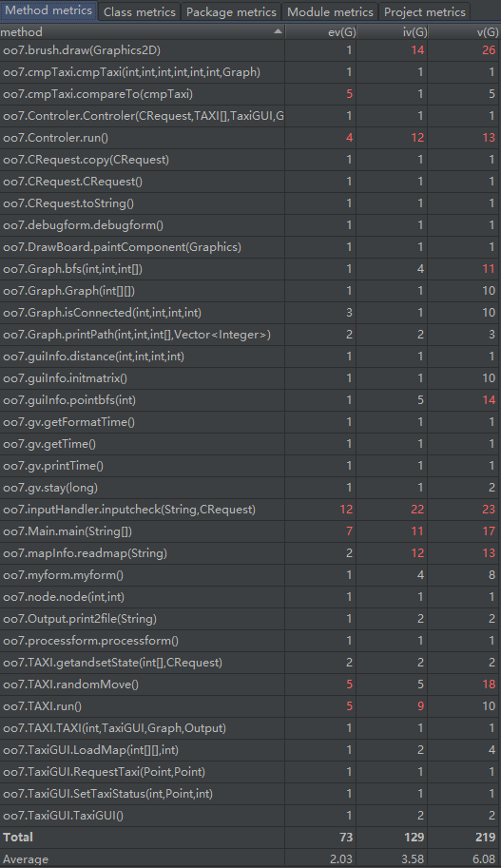Viewport: 501px width, 868px height.
Task: Select the oo7.brush.draw(Graphics2D) row
Action: 250,50
